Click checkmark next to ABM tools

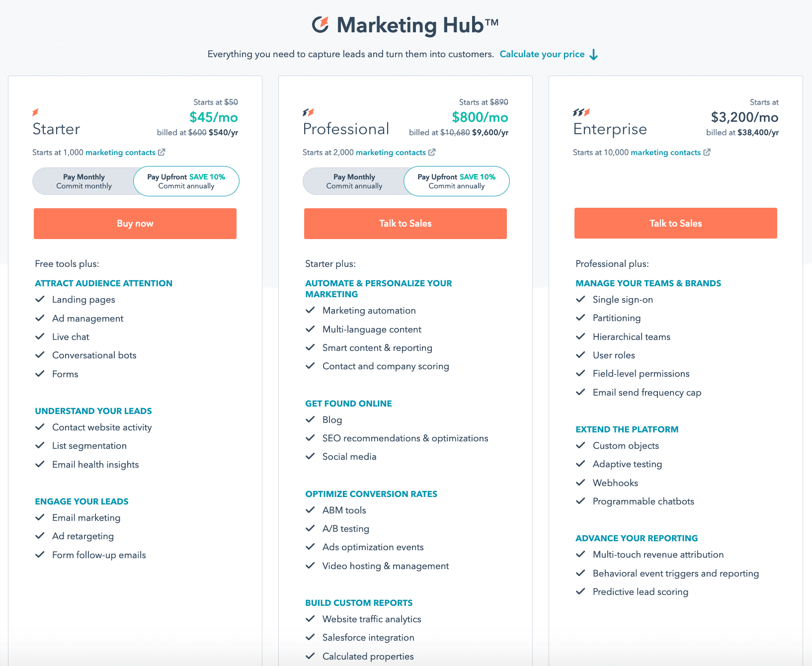(310, 510)
